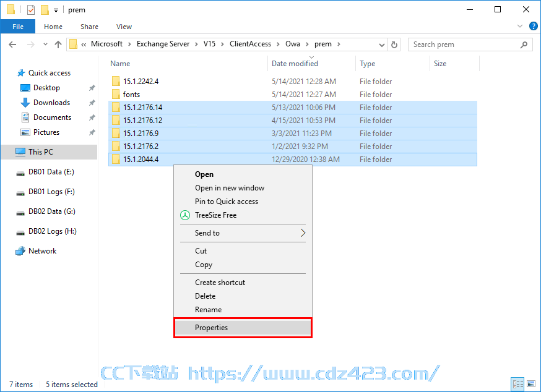This screenshot has height=392, width=541.
Task: Choose Create shortcut from context menu
Action: pyautogui.click(x=243, y=283)
